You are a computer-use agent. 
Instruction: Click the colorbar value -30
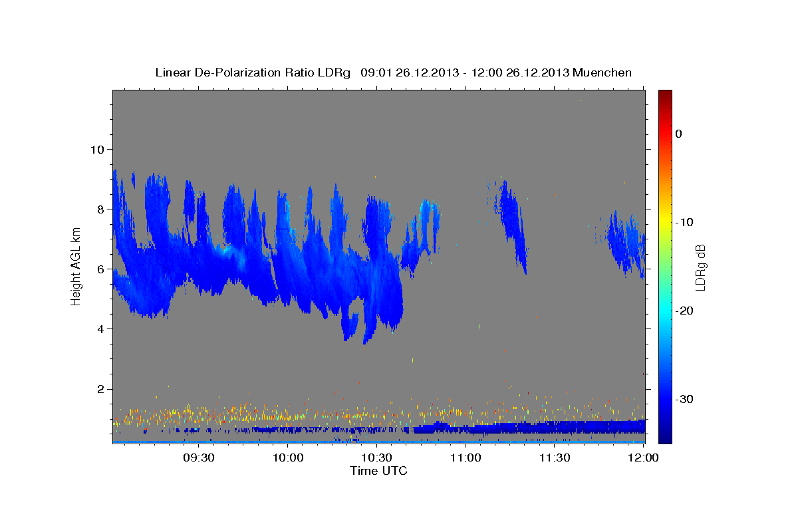click(x=685, y=399)
